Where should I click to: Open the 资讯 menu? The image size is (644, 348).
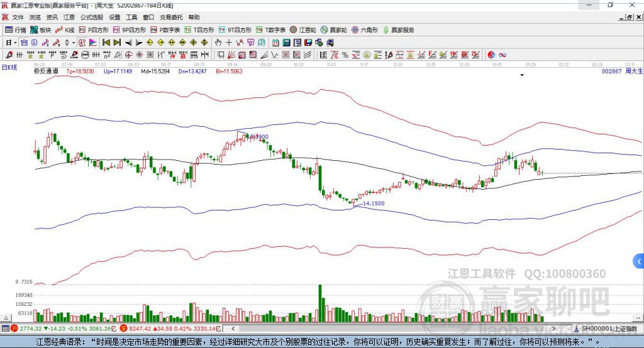[x=52, y=17]
